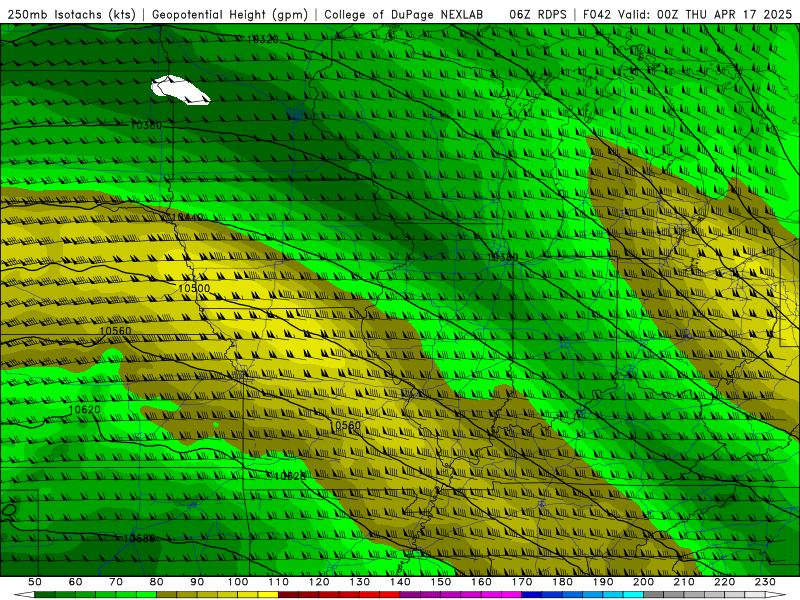Click the 140 value on the color scale
Viewport: 800px width, 600px height.
(400, 582)
